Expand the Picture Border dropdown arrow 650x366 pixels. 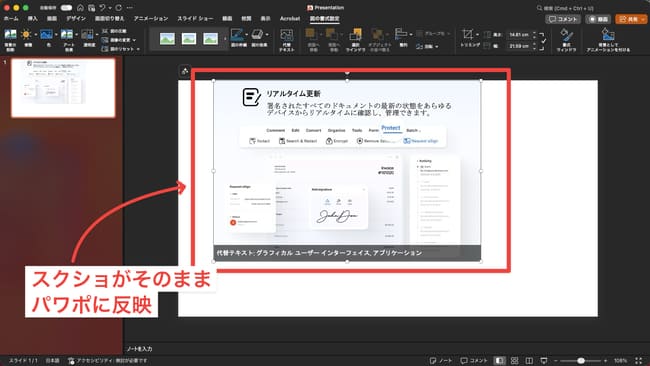point(246,35)
